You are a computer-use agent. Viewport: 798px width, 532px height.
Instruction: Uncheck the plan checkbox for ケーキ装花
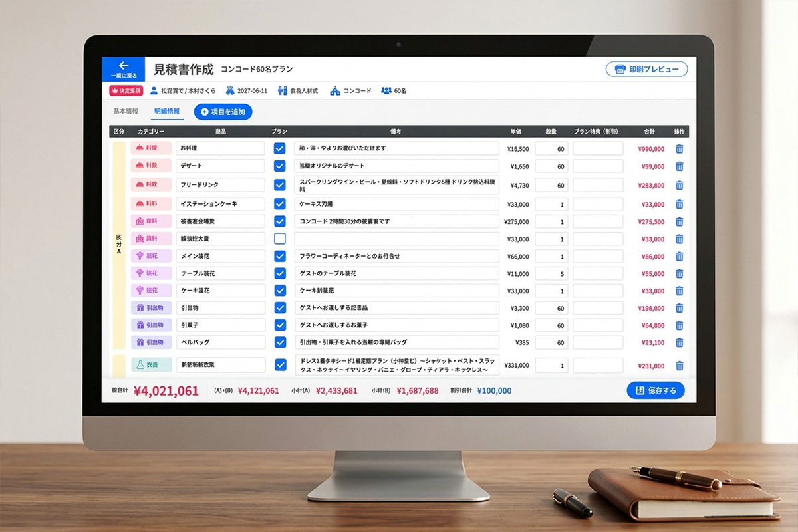point(280,291)
